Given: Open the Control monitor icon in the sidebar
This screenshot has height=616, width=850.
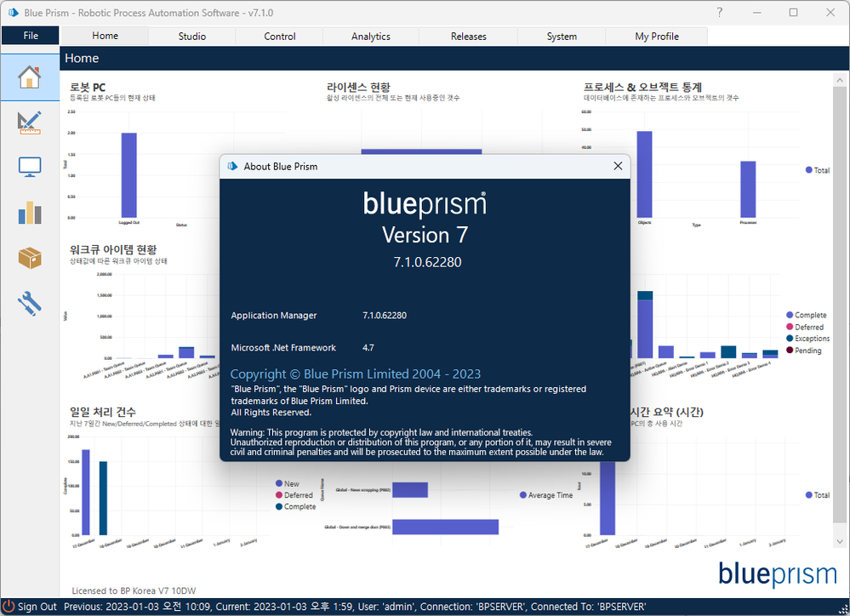Looking at the screenshot, I should 30,167.
